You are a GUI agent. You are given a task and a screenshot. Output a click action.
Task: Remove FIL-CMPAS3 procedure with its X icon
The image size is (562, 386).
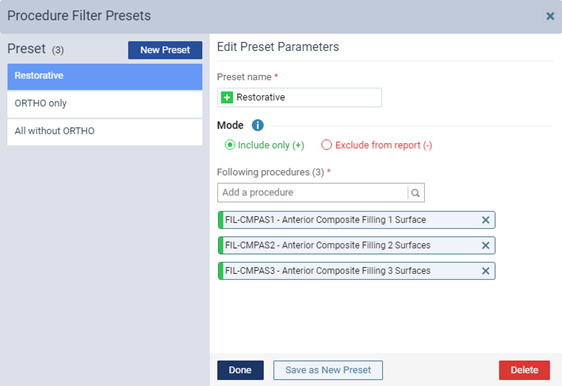(x=485, y=271)
